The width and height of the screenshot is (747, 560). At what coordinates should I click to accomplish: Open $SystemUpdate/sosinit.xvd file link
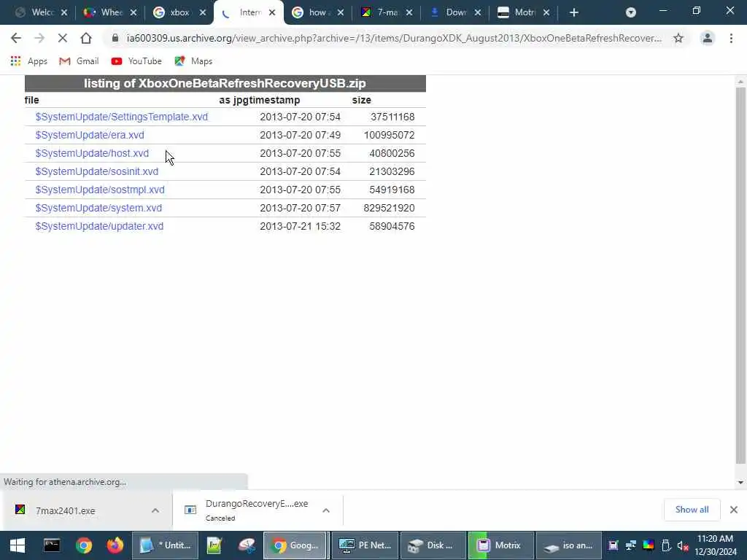[97, 171]
